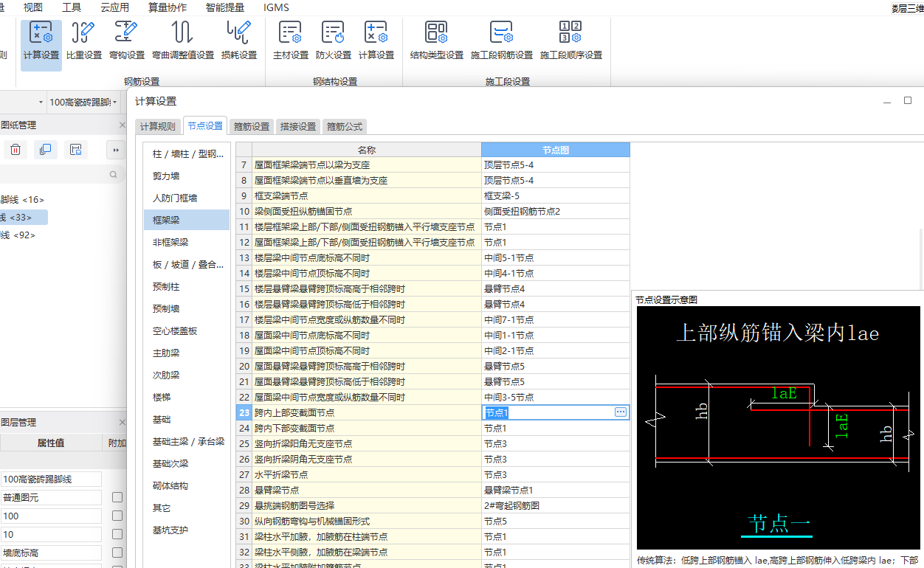Click the save drawing icon in 图纸管理

(75, 150)
